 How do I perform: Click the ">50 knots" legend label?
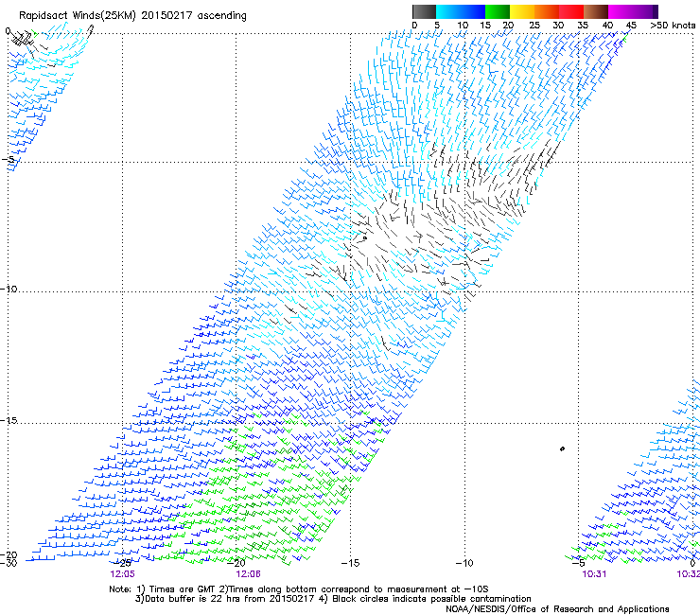pos(673,26)
